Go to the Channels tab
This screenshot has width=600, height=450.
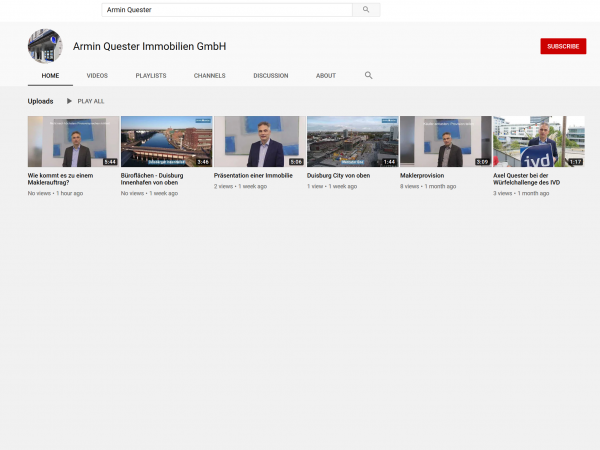[x=209, y=76]
